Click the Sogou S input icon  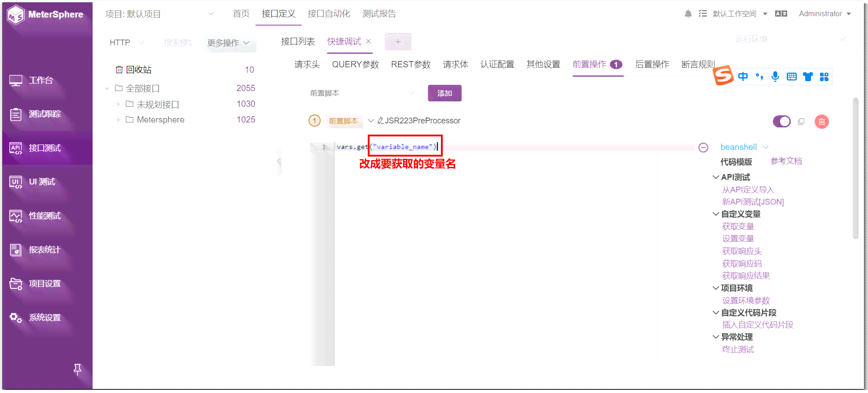(x=723, y=75)
